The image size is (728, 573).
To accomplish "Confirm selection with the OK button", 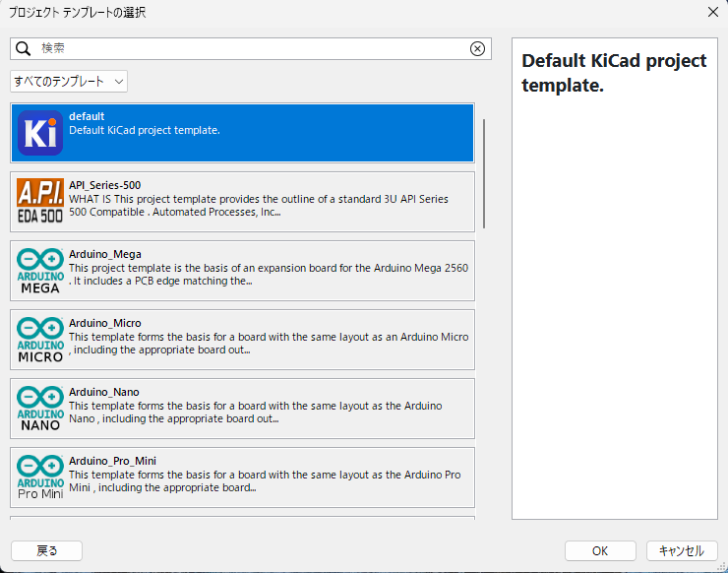I will point(600,550).
